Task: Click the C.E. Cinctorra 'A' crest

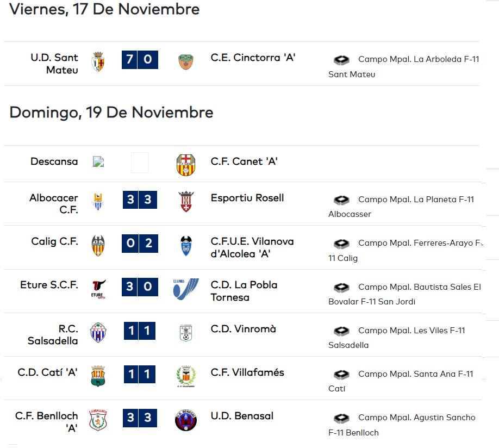Action: (186, 62)
